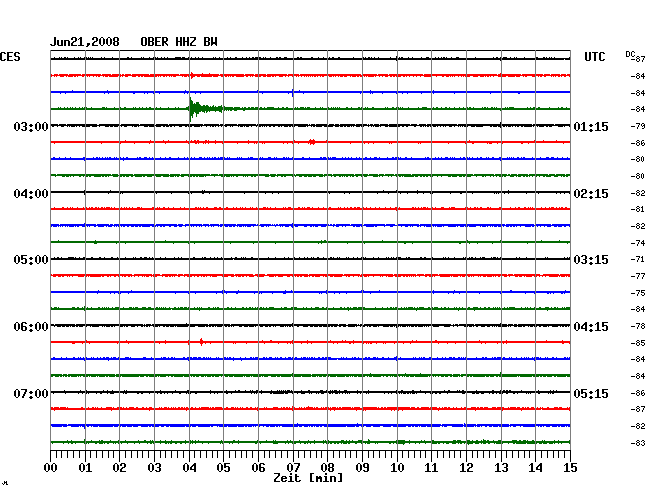Select the 02:15 UTC time label
This screenshot has width=650, height=494.
click(x=591, y=194)
